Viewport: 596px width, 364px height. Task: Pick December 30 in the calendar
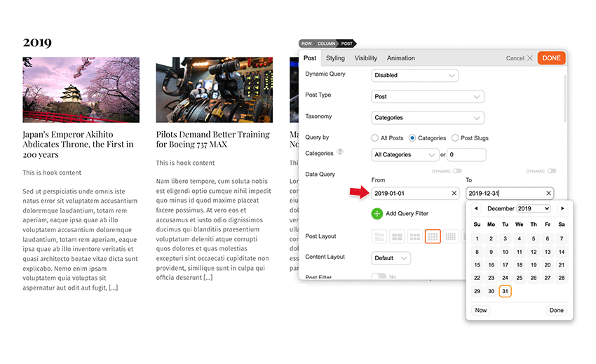(491, 291)
